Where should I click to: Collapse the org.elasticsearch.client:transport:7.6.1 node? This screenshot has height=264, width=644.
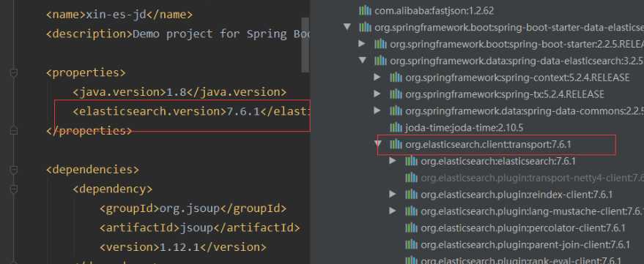coord(378,144)
